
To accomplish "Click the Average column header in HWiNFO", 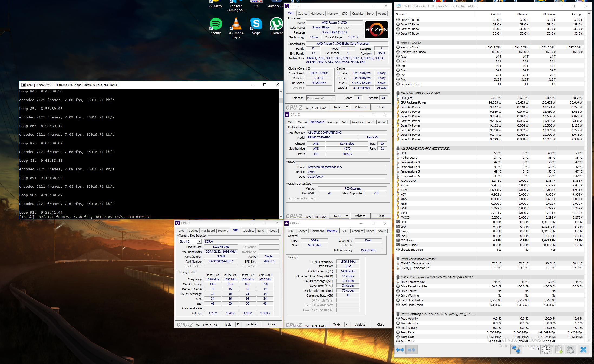I will point(570,14).
